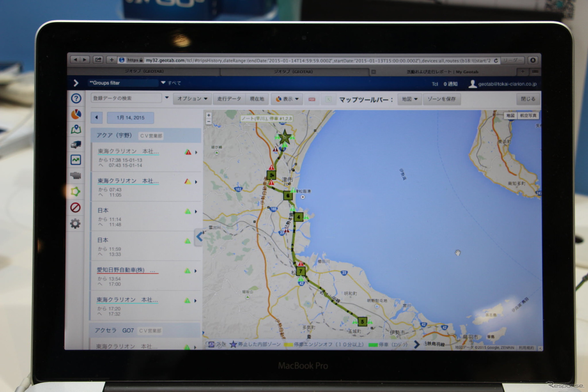
Task: Switch the map to 地図 view
Action: pos(510,115)
